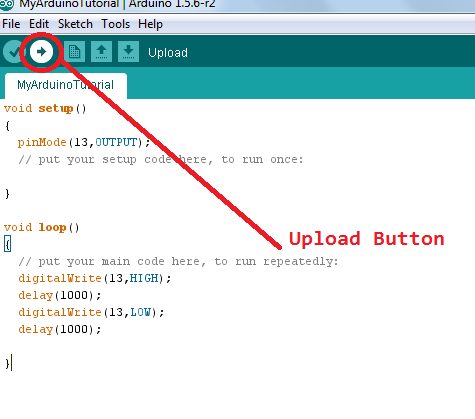Click the Upload arrow button
The image size is (475, 419).
click(41, 52)
